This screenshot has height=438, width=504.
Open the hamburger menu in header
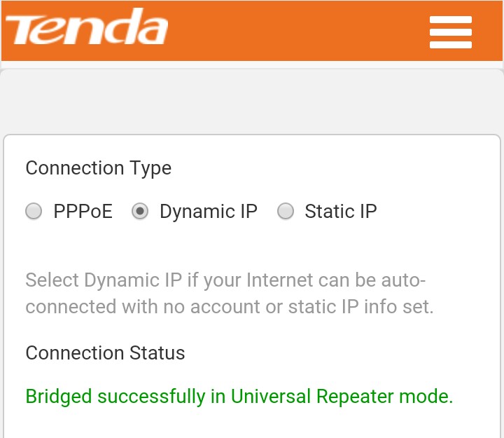451,32
